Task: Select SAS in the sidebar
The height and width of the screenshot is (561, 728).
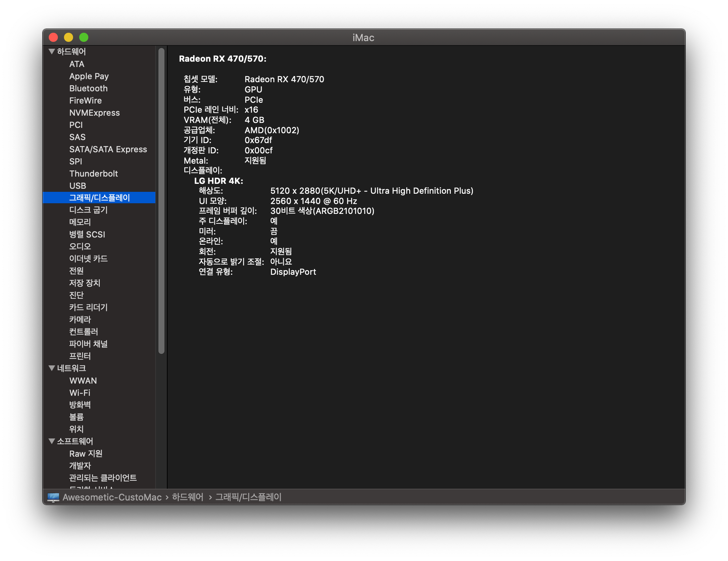Action: (x=77, y=137)
